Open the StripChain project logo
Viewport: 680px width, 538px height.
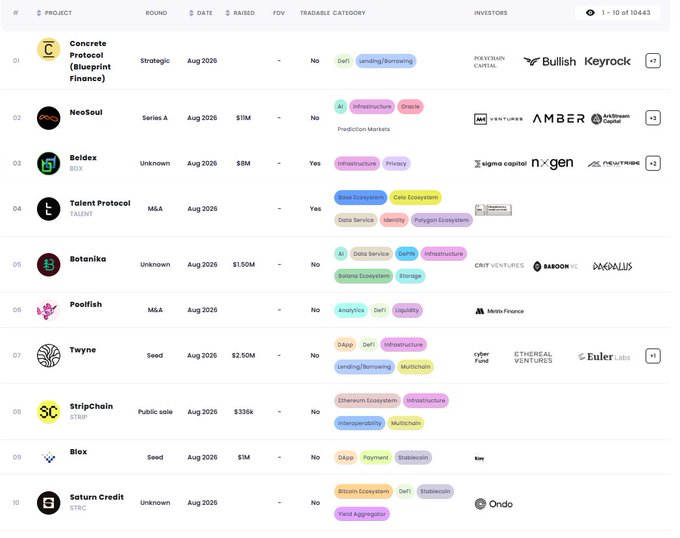coord(49,412)
